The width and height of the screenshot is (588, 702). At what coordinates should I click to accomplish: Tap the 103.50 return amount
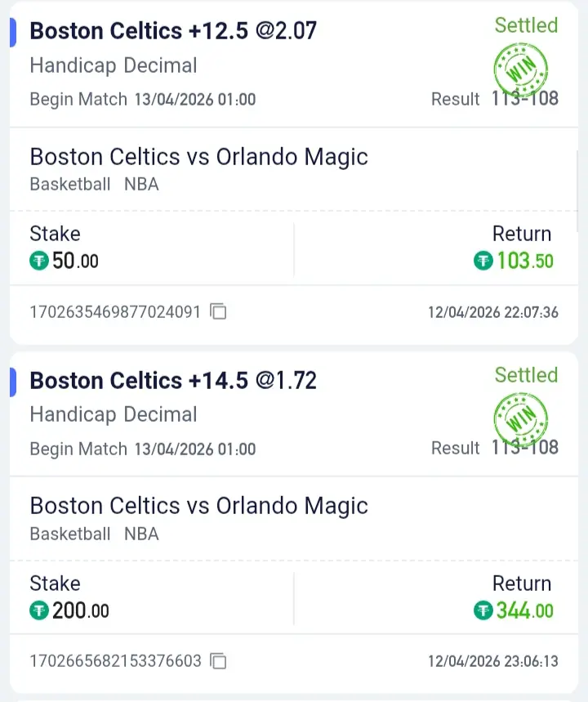tap(525, 262)
